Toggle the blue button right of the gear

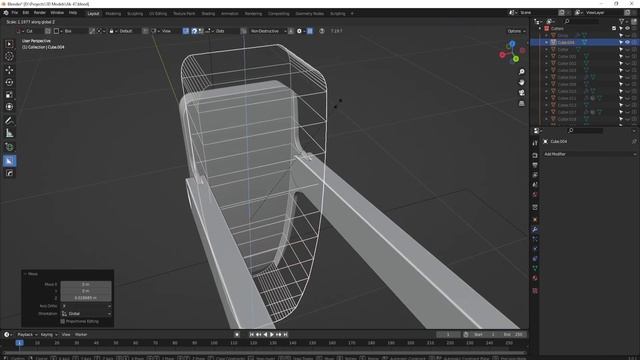[310, 31]
